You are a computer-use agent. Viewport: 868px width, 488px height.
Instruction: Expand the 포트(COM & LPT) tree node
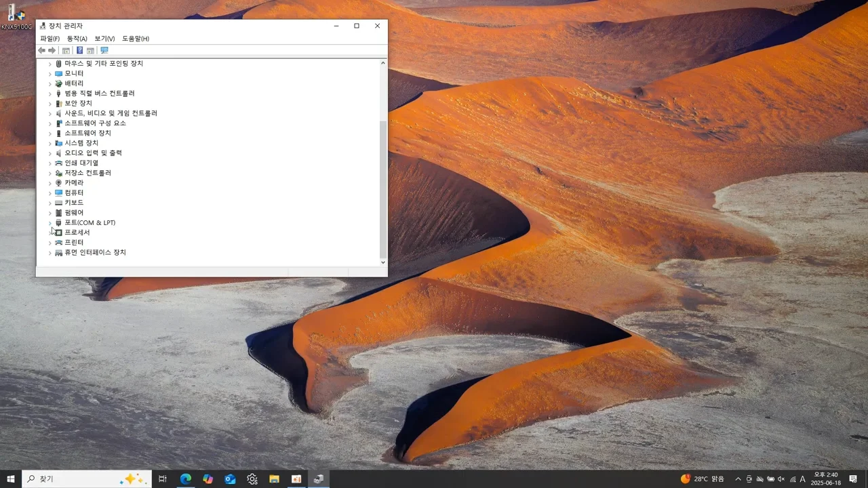click(x=50, y=223)
